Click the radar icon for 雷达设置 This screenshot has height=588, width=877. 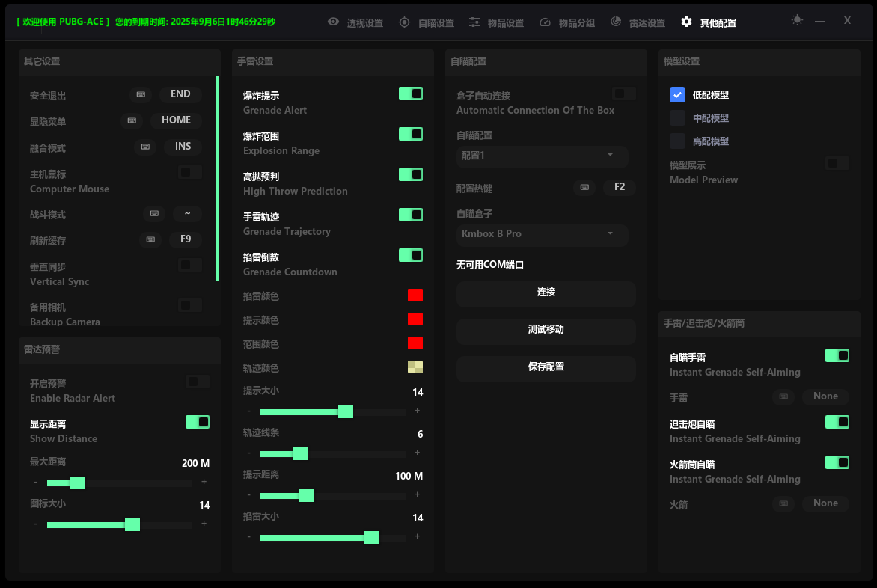click(616, 22)
